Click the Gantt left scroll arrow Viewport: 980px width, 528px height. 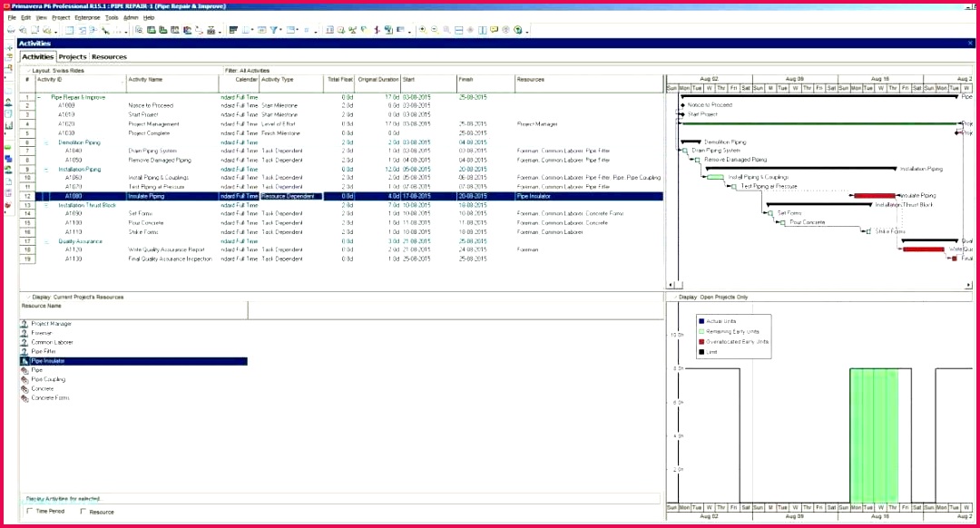click(671, 285)
